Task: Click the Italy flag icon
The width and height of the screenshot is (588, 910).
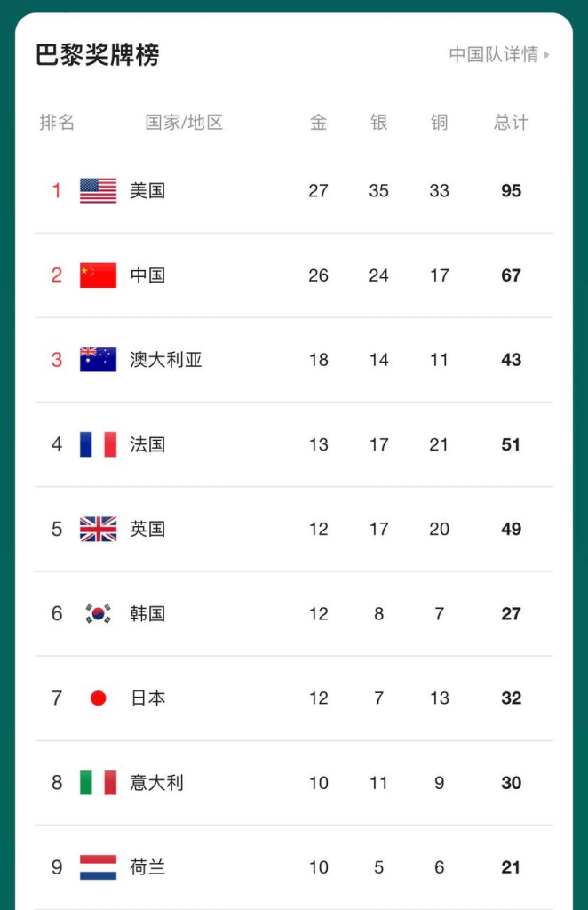Action: (98, 783)
